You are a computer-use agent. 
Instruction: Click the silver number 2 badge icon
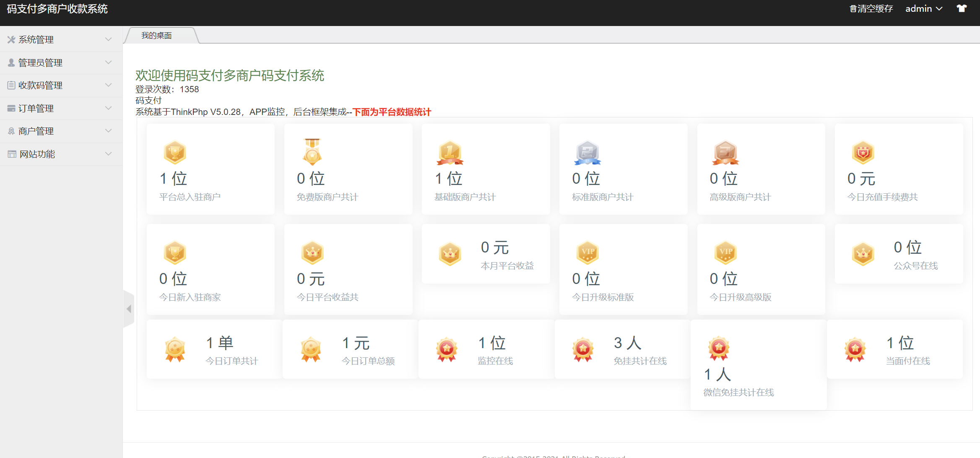[587, 152]
